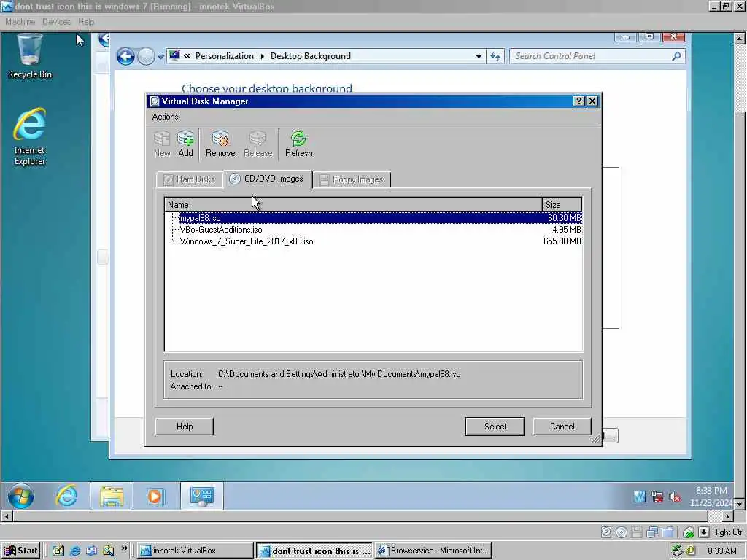
Task: Click the vertical scrollbar up arrow
Action: coord(740,38)
